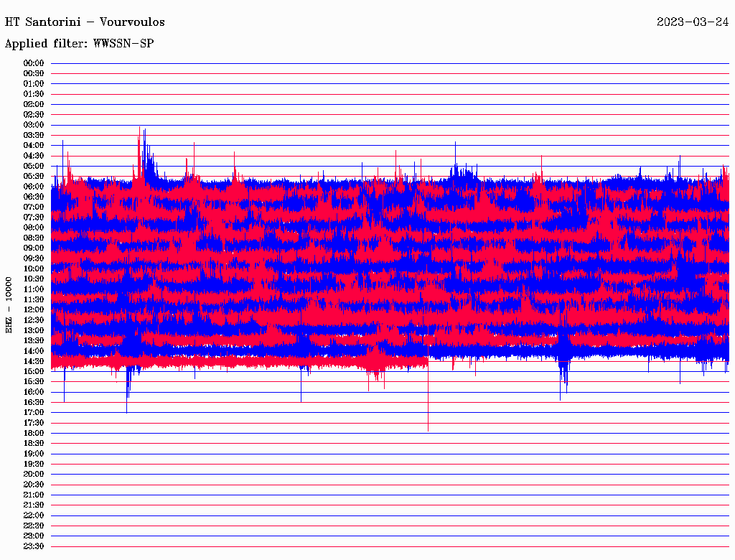Click the HT Santorini - Vourvoulos title
This screenshot has width=735, height=560.
click(85, 22)
